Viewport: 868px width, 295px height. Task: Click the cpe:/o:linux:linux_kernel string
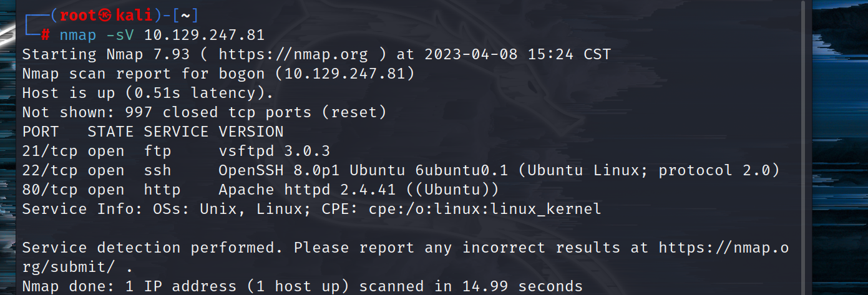[485, 209]
